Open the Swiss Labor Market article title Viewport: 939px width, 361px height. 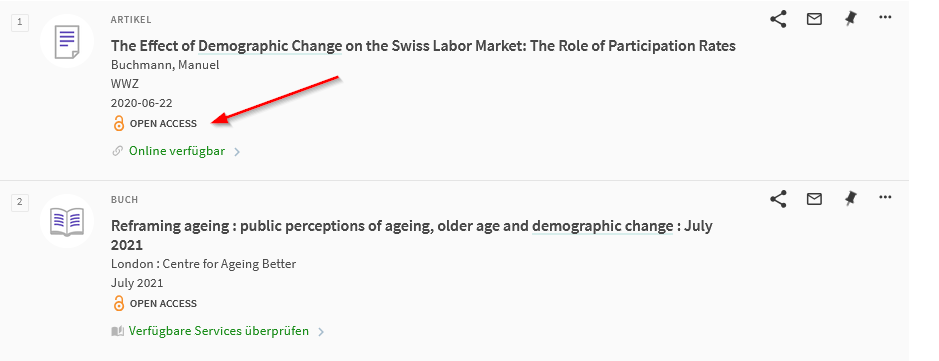(423, 46)
